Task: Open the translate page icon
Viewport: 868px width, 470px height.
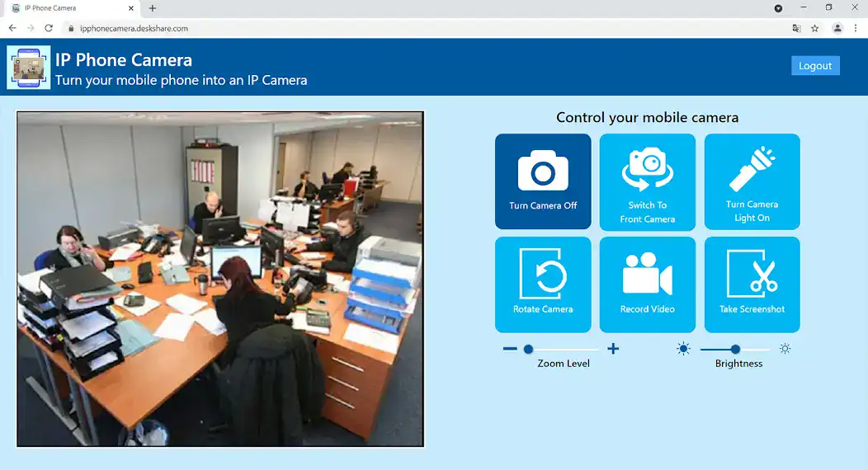Action: click(796, 28)
